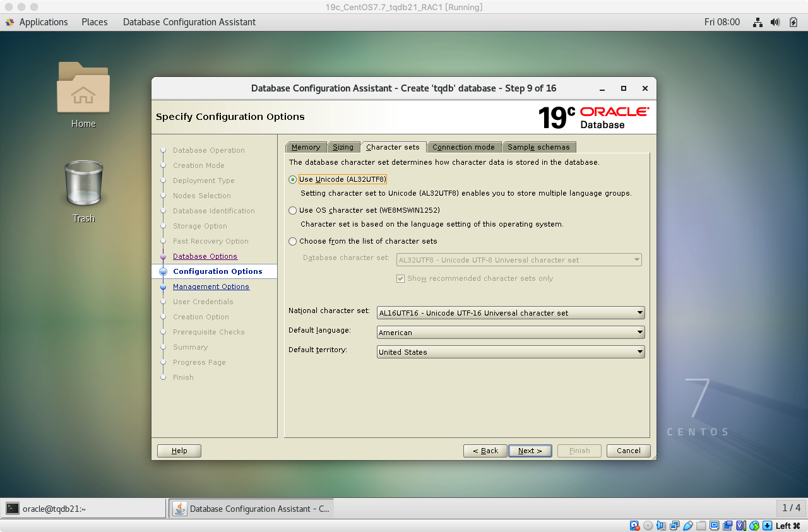Click VirtualBox optical disk icon
808x532 pixels.
pyautogui.click(x=648, y=526)
